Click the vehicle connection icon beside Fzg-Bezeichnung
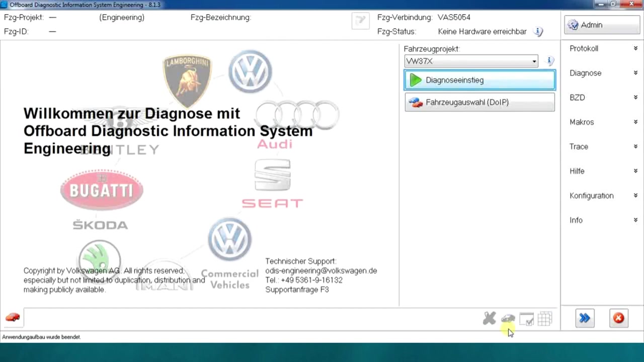Screen dimensions: 644x362 [360, 21]
